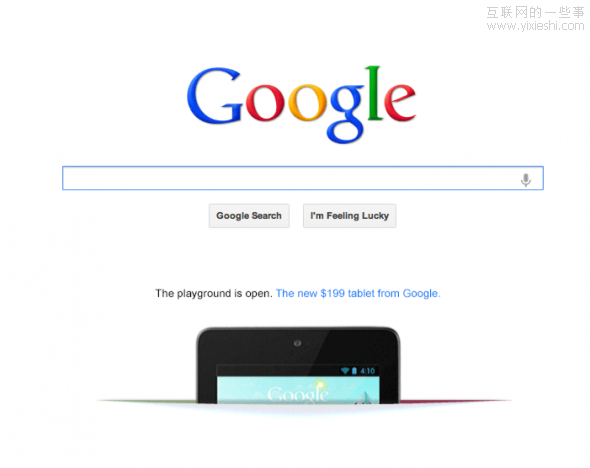Focus the main search input box
590x468 pixels.
click(x=303, y=178)
